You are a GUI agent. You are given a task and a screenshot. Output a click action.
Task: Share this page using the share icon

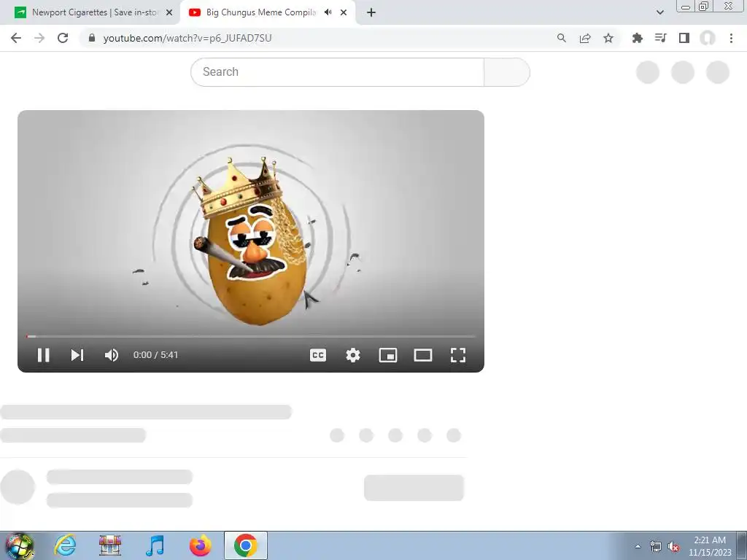click(585, 38)
